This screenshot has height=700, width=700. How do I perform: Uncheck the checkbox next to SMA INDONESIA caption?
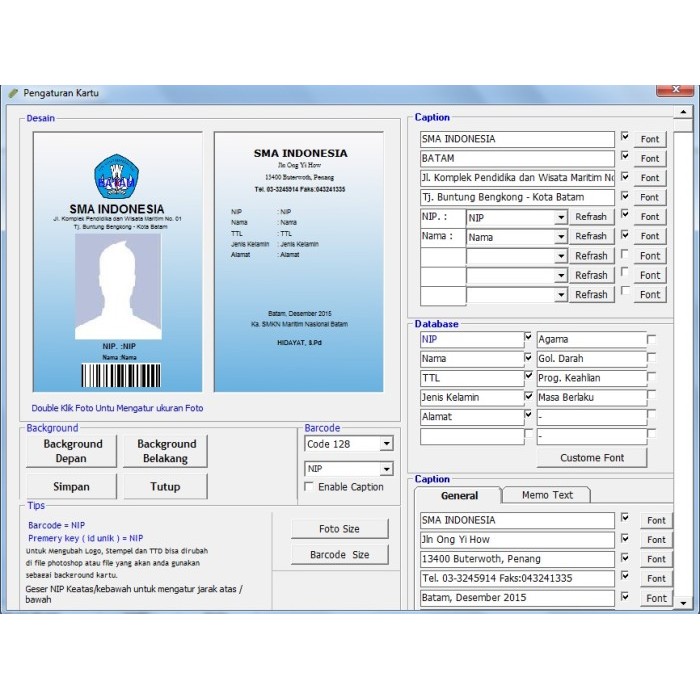click(x=625, y=137)
